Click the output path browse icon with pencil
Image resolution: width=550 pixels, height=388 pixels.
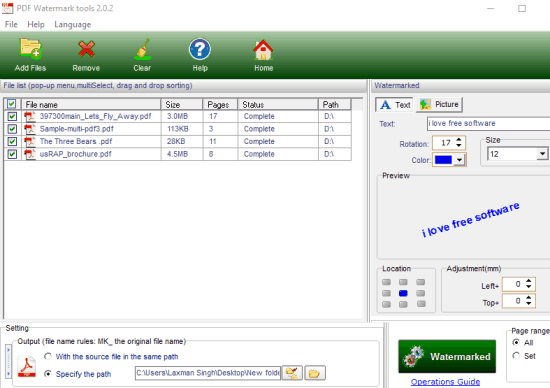pyautogui.click(x=292, y=373)
